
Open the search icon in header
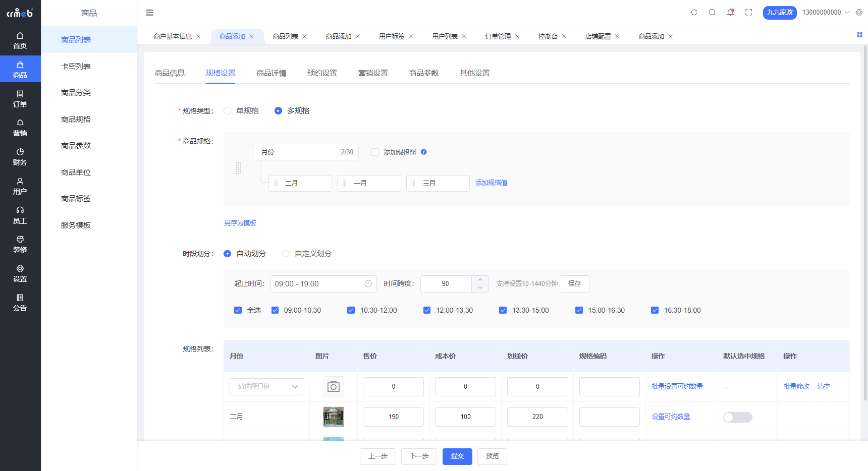(x=712, y=13)
